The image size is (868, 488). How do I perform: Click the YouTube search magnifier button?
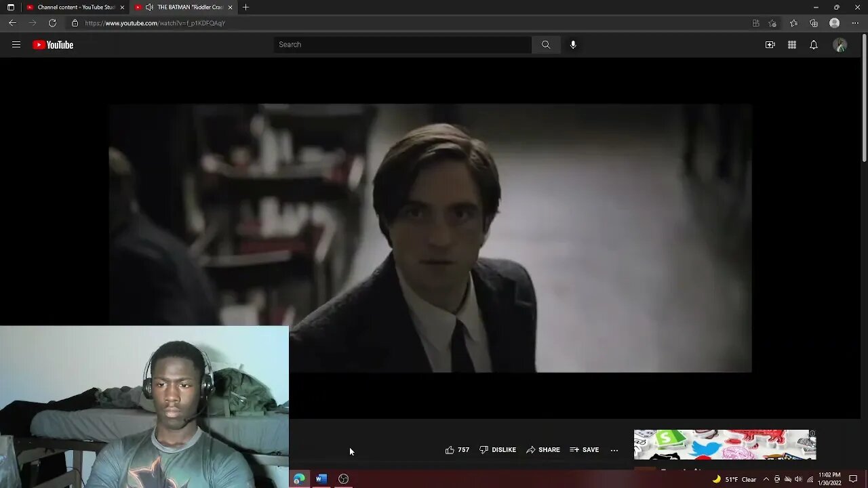pyautogui.click(x=546, y=45)
